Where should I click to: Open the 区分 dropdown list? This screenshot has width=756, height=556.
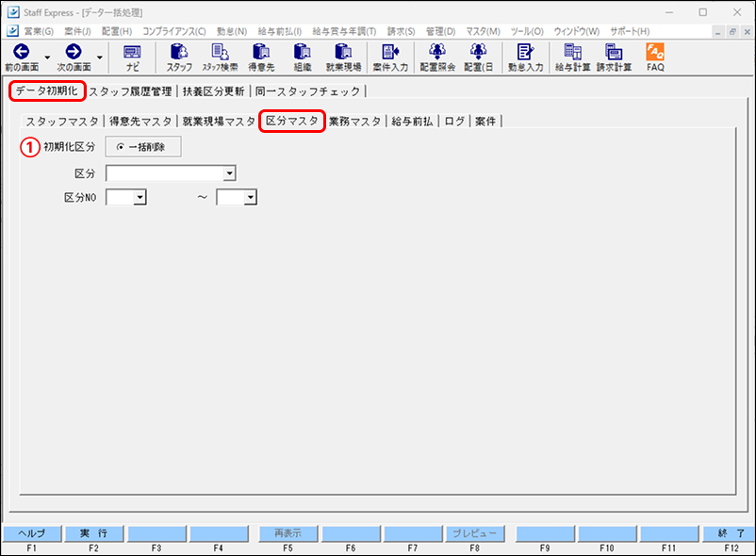point(229,172)
